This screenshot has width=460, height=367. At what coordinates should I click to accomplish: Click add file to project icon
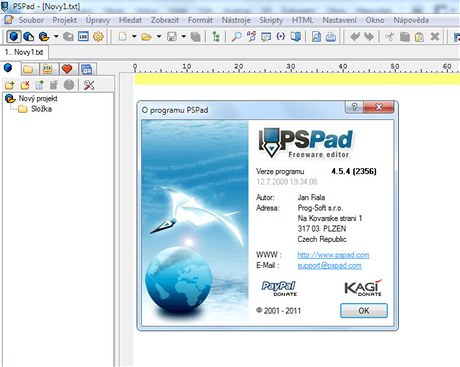coord(40,85)
